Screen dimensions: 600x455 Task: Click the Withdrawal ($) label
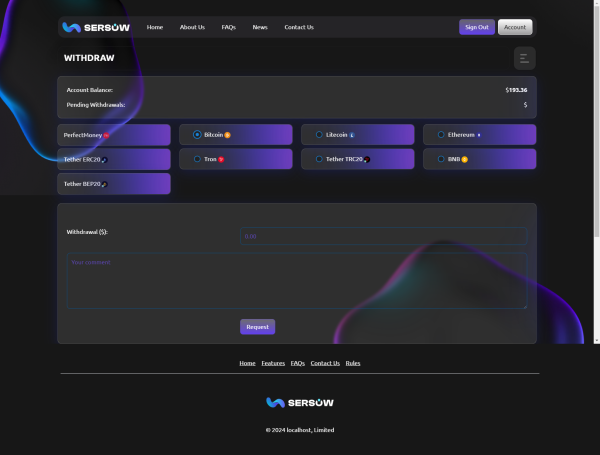coord(87,232)
